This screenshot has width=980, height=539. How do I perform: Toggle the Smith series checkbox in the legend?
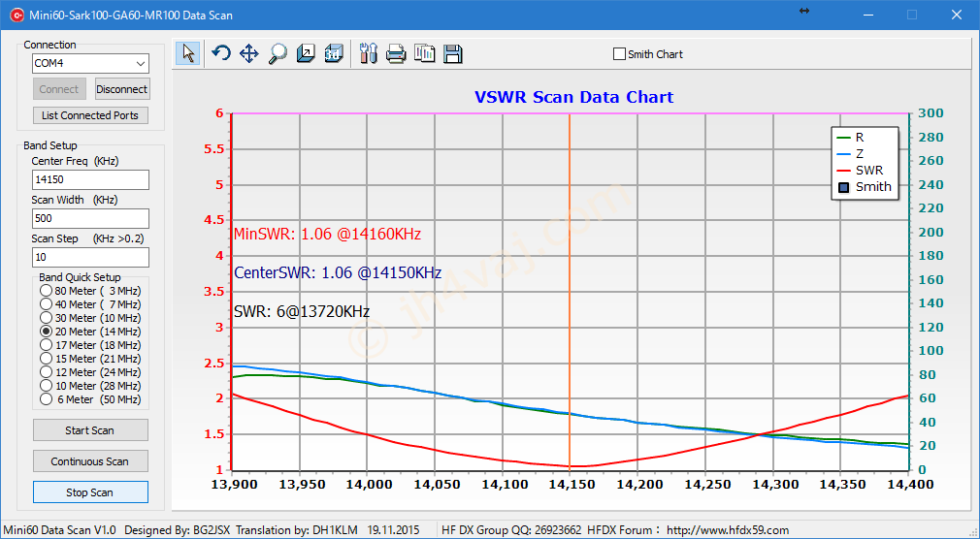[844, 187]
